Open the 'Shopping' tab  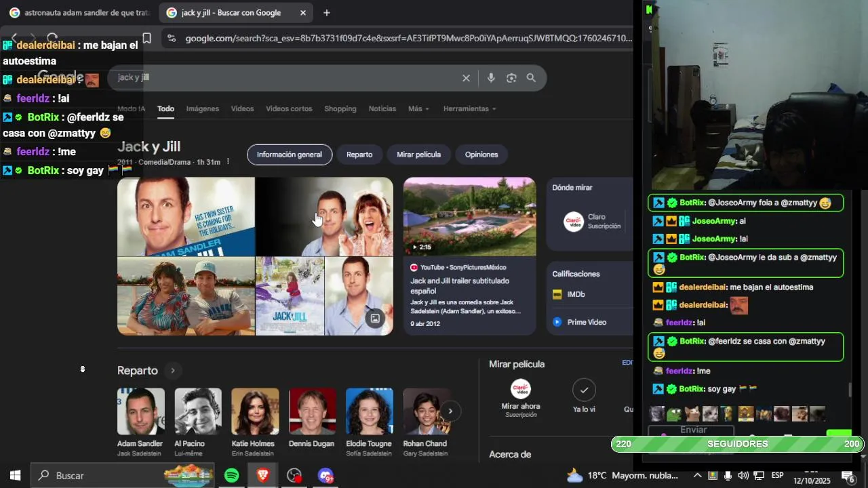tap(340, 108)
